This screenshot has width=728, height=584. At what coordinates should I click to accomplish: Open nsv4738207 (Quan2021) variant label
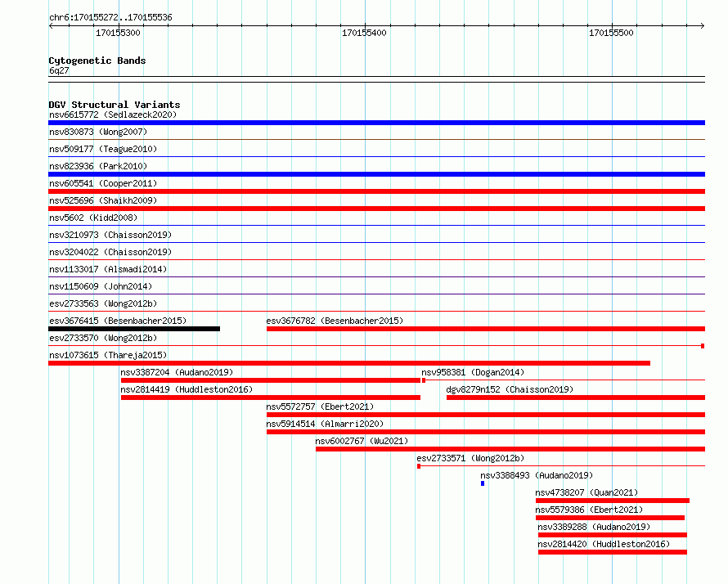586,492
